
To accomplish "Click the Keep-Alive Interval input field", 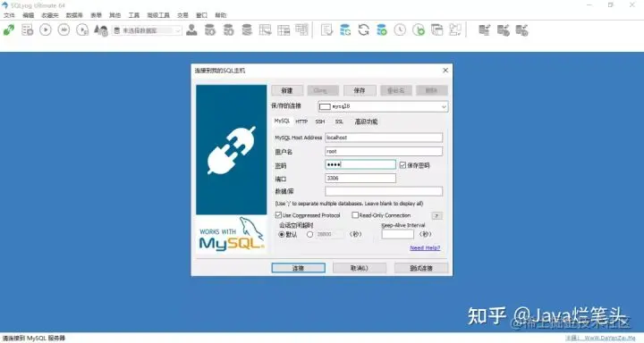I will tap(397, 234).
